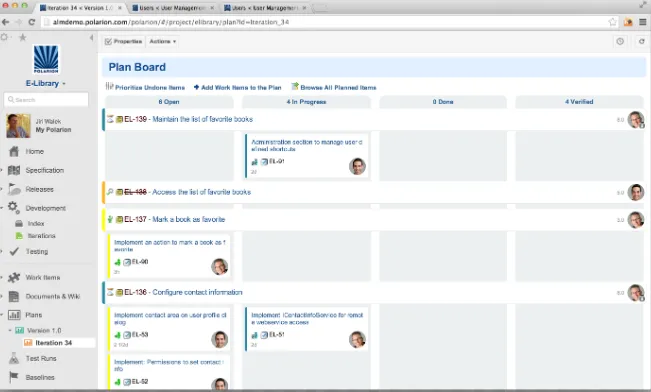Collapse the Plans tree section

pyautogui.click(x=2, y=315)
